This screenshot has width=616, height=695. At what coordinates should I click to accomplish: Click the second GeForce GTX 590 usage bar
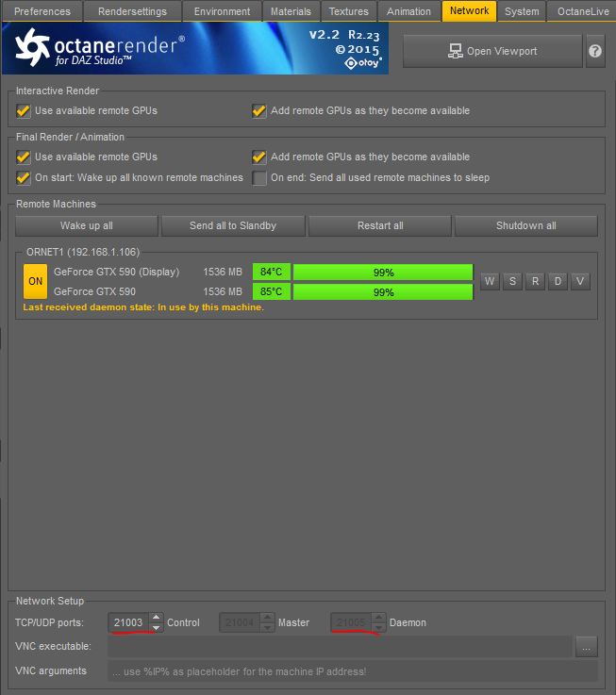[x=383, y=292]
